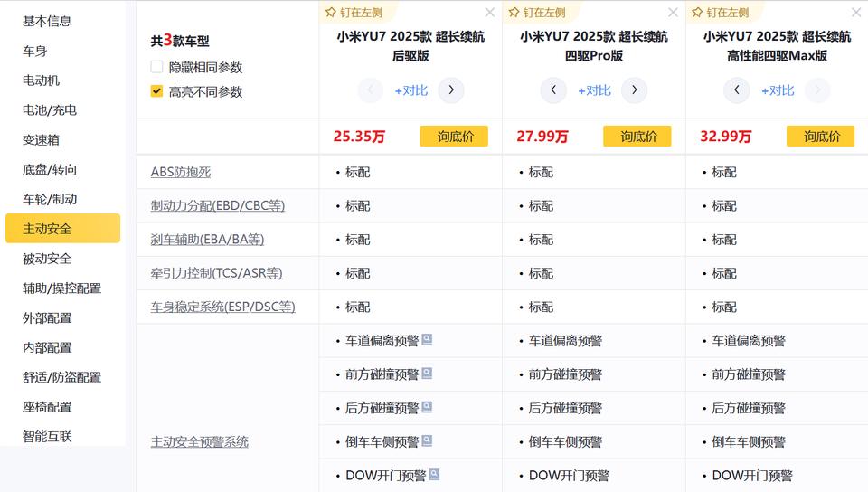This screenshot has width=868, height=492.
Task: Go to 被动安全 section
Action: [x=47, y=259]
